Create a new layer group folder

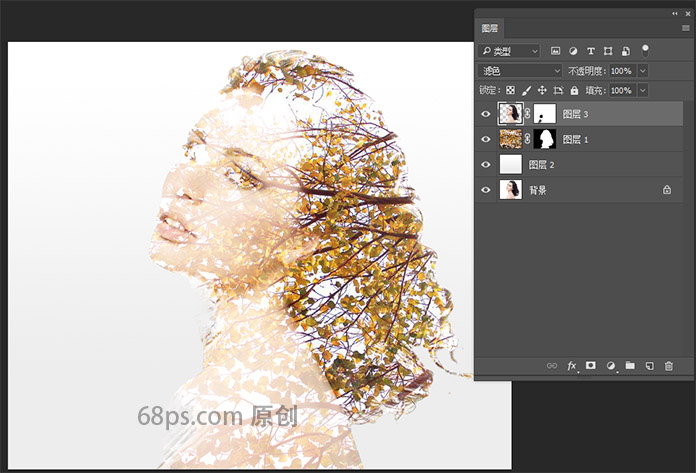pyautogui.click(x=630, y=366)
